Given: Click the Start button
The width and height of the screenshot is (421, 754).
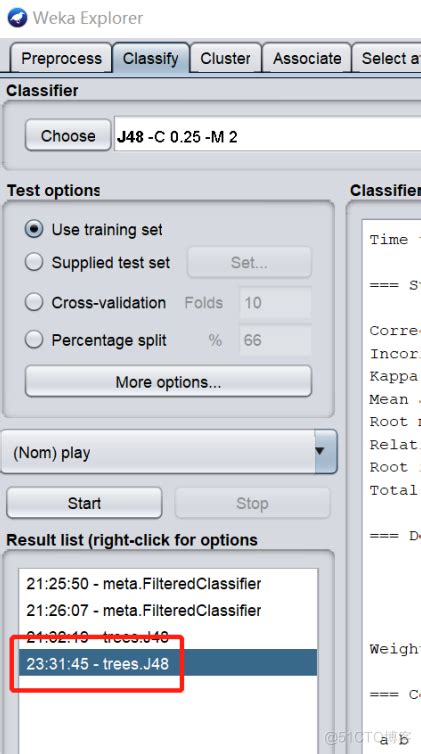Looking at the screenshot, I should 84,503.
